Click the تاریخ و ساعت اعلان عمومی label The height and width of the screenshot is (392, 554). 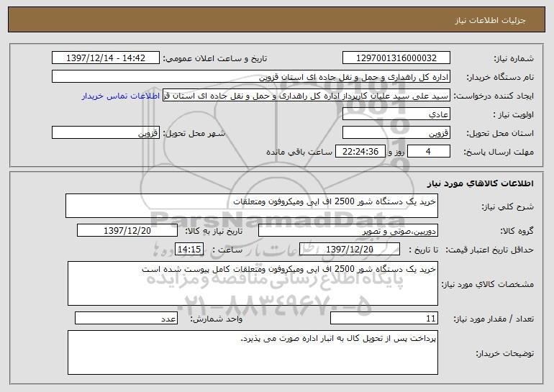pyautogui.click(x=215, y=59)
